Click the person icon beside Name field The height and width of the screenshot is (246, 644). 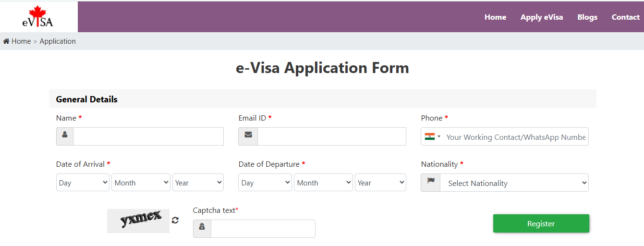pyautogui.click(x=65, y=136)
